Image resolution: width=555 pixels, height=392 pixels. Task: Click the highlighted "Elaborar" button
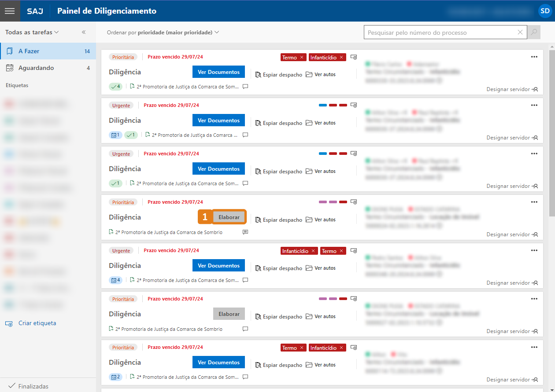coord(229,217)
